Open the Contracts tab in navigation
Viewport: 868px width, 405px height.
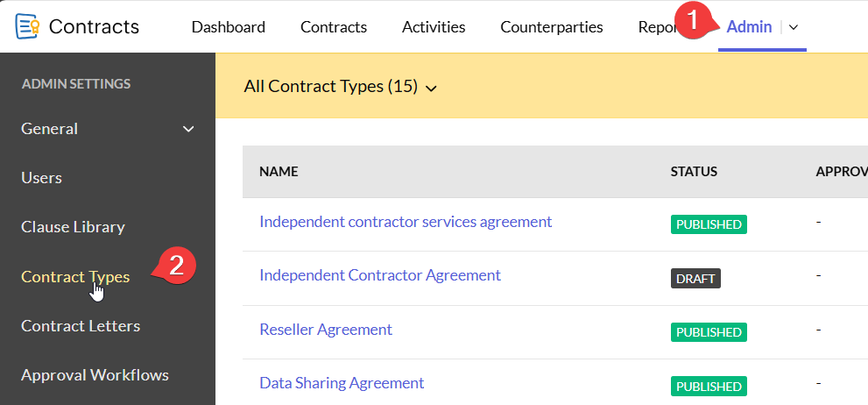click(x=333, y=27)
